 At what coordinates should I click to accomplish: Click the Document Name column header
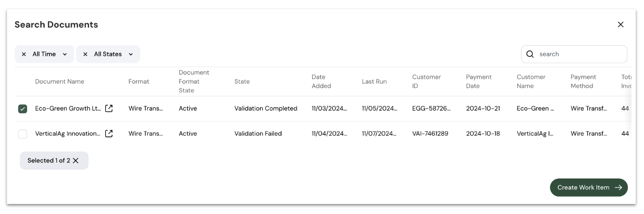(60, 82)
